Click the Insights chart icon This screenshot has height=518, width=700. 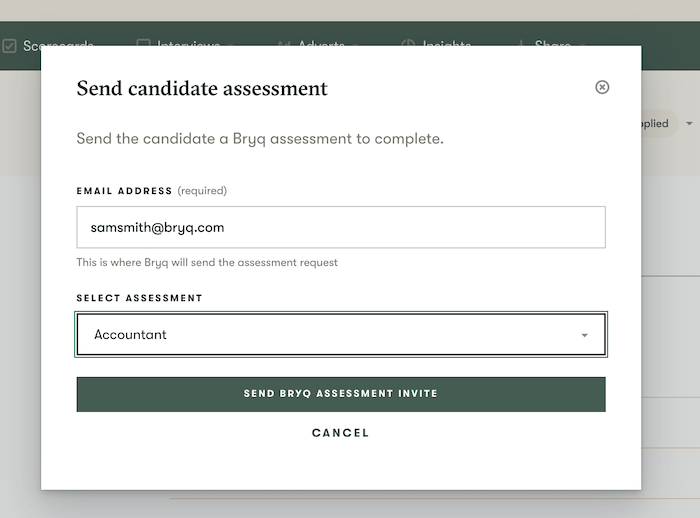(x=408, y=45)
